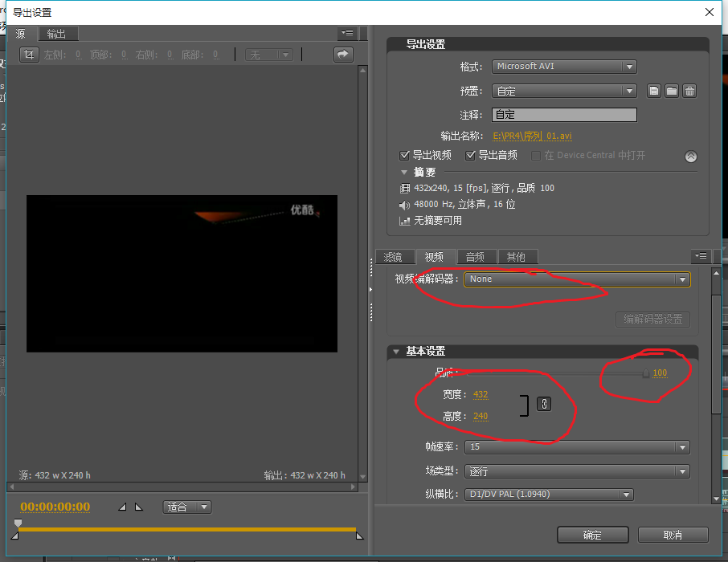
Task: Click the set in point triangle
Action: (x=123, y=507)
